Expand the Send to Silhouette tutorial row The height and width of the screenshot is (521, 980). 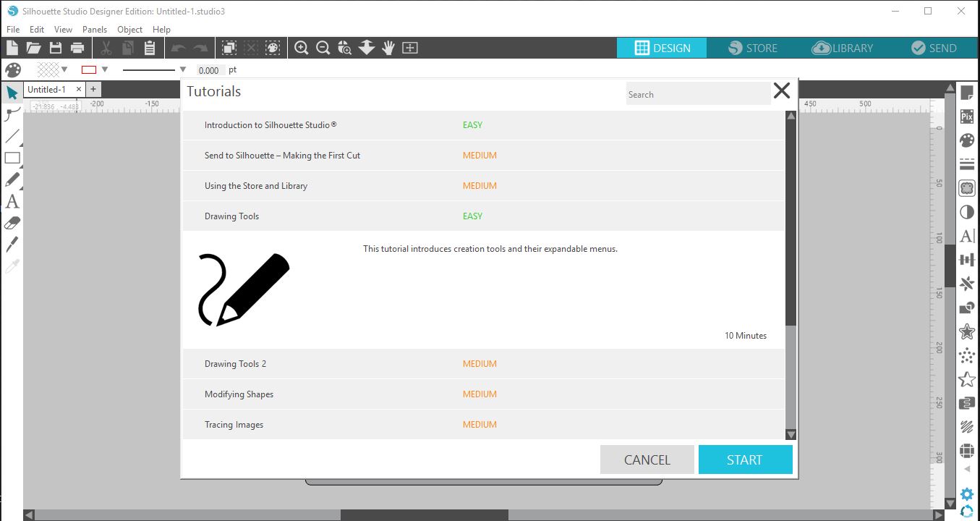tap(483, 156)
